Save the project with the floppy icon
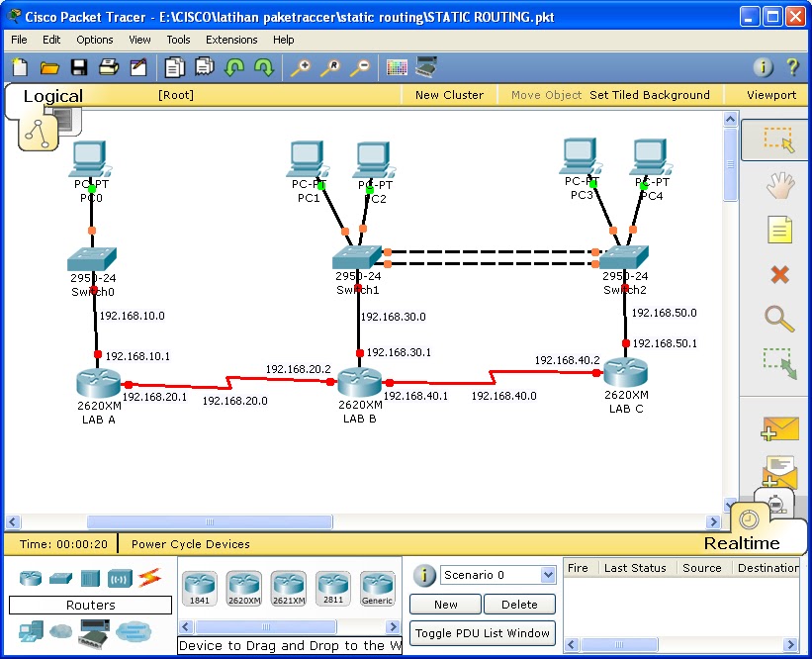812x659 pixels. tap(79, 67)
